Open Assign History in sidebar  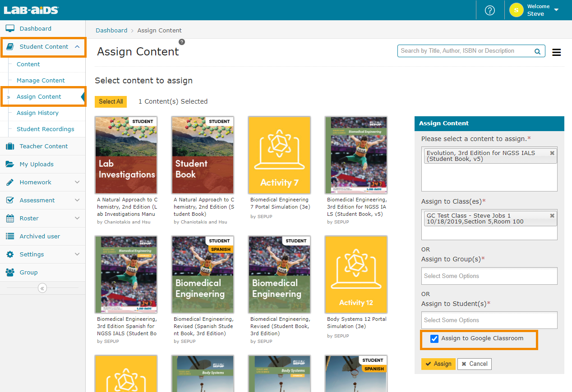[x=37, y=113]
